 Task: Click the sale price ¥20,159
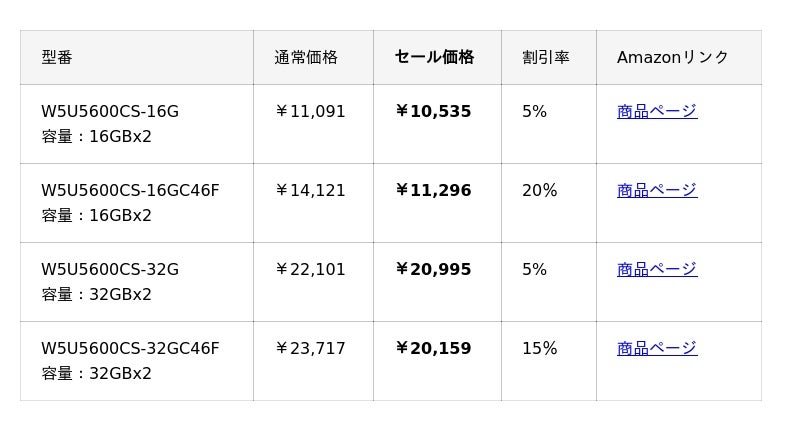point(433,348)
